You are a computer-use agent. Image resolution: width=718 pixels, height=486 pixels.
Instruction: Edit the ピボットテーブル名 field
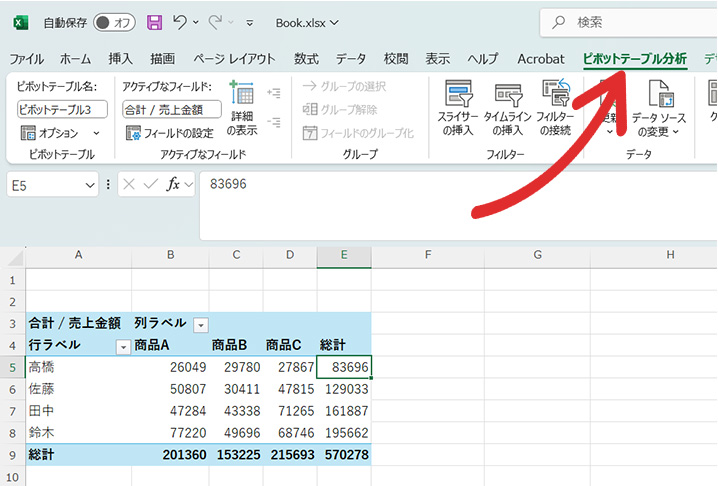62,109
